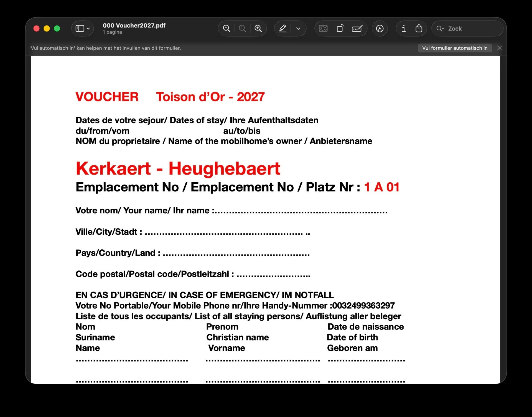Open highlight color dropdown arrow
532x417 pixels.
point(298,29)
